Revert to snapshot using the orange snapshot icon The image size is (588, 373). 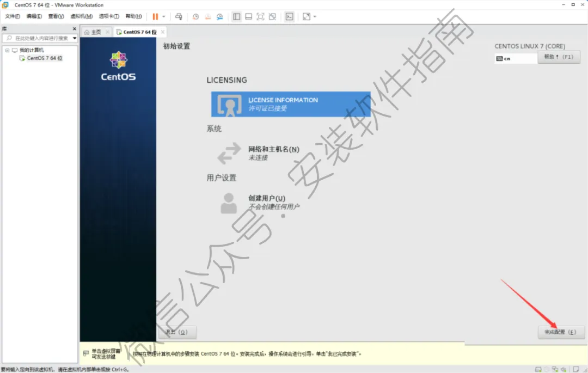[208, 16]
